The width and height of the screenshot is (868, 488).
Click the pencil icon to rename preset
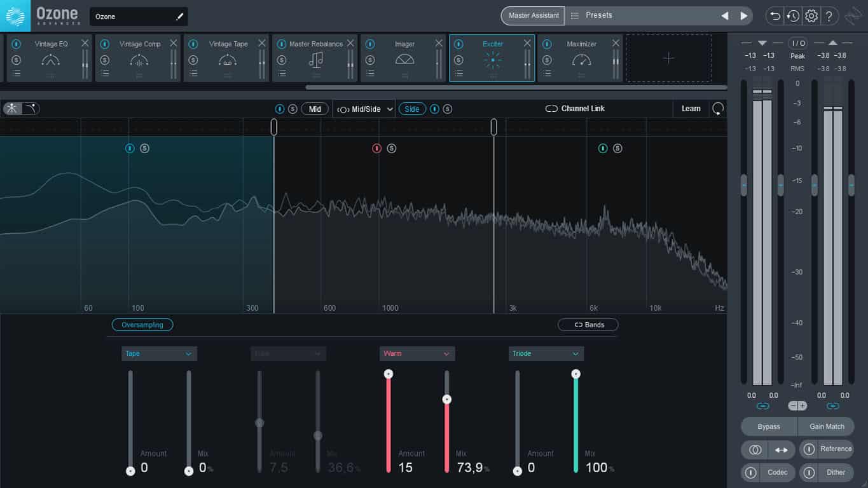(x=180, y=17)
